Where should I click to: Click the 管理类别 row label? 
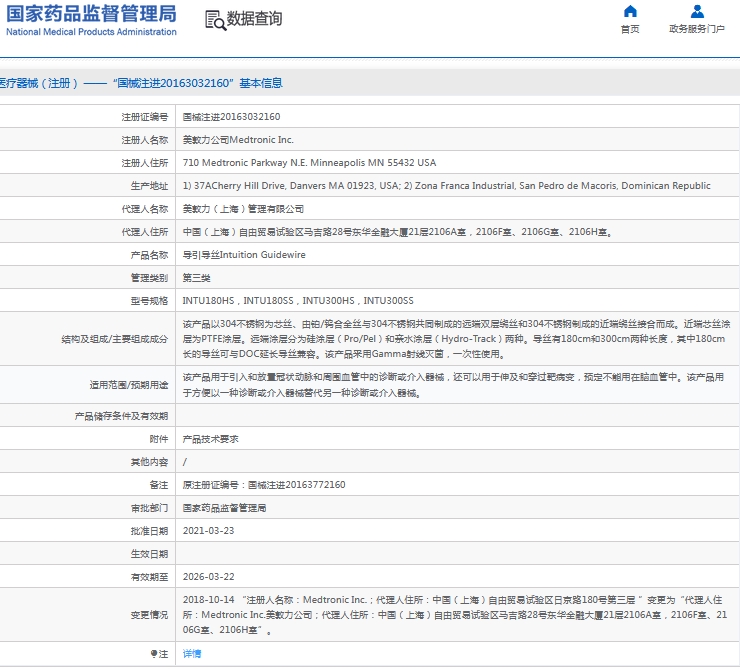(x=149, y=278)
